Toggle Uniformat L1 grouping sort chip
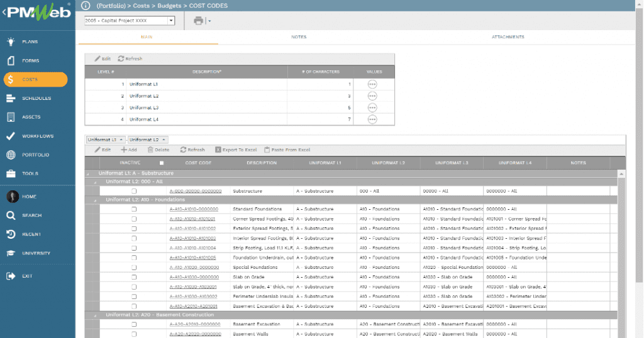644x338 pixels. point(106,139)
